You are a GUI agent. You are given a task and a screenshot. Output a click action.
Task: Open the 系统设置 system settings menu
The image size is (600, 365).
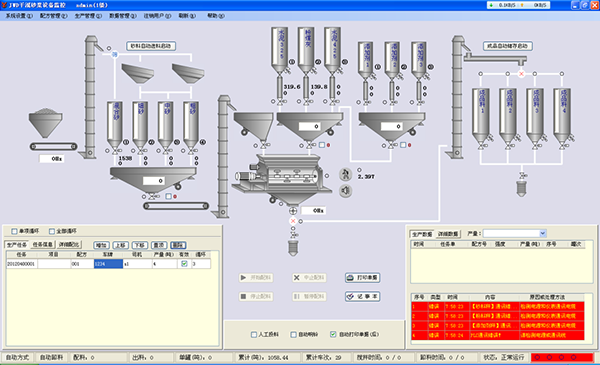19,16
